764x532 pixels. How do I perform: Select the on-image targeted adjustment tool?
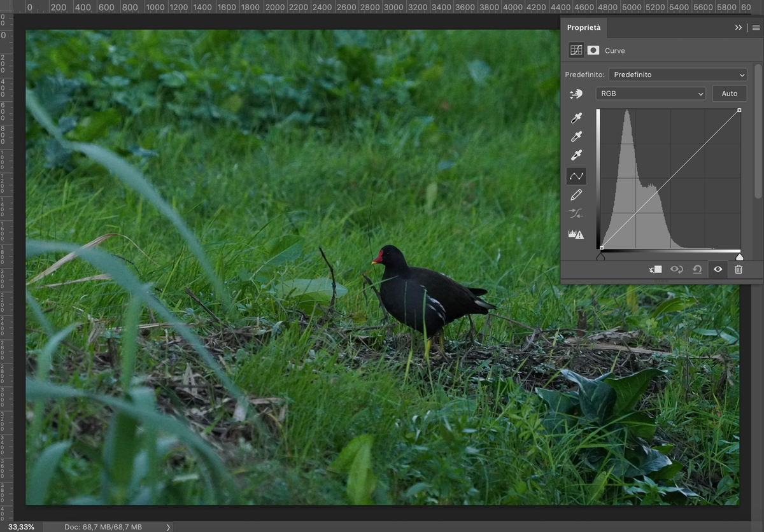[x=576, y=94]
